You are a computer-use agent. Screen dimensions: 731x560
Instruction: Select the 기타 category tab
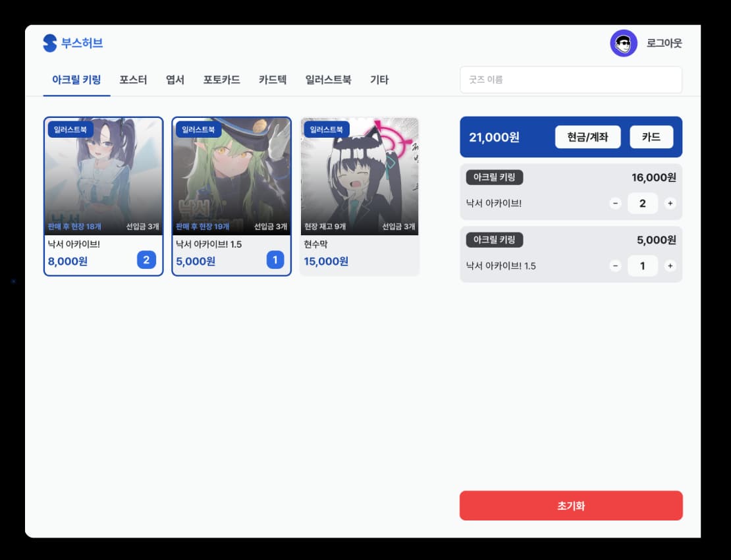379,80
